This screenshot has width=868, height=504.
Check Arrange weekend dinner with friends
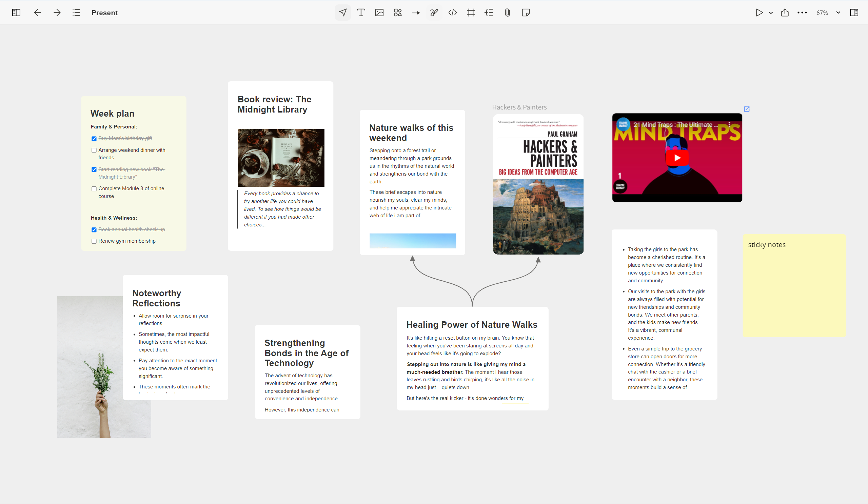click(94, 150)
